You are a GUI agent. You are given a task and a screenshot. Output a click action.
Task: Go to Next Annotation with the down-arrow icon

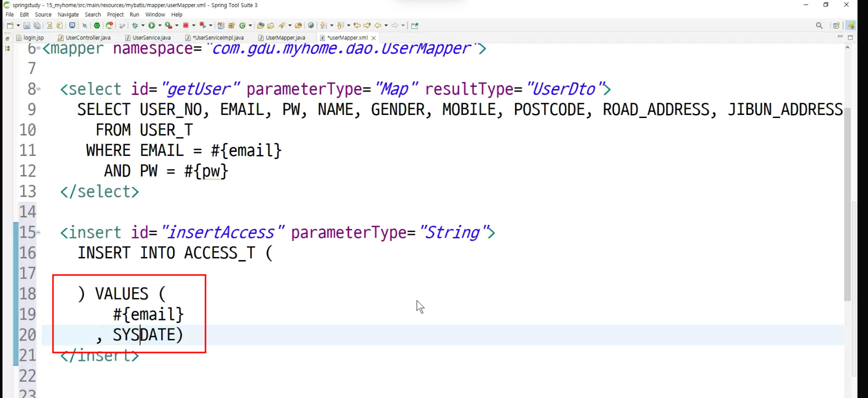click(322, 25)
